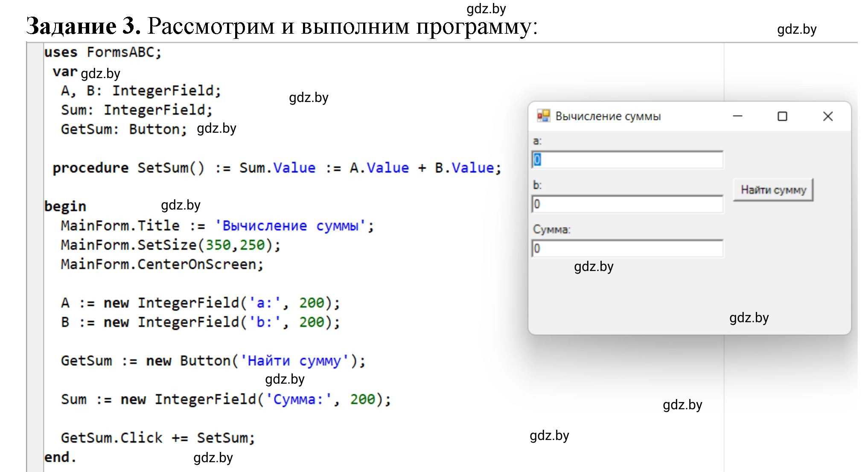Click the 'b:' label in the form

pos(537,185)
